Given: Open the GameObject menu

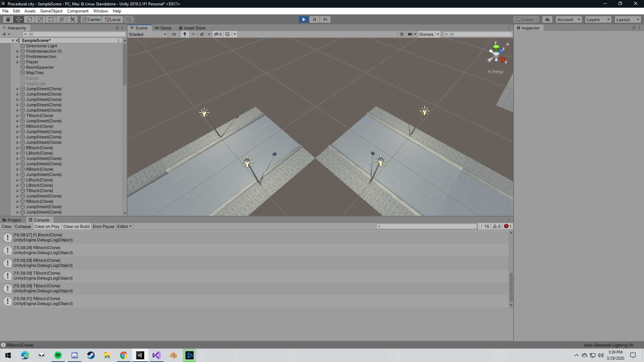Looking at the screenshot, I should pyautogui.click(x=51, y=11).
